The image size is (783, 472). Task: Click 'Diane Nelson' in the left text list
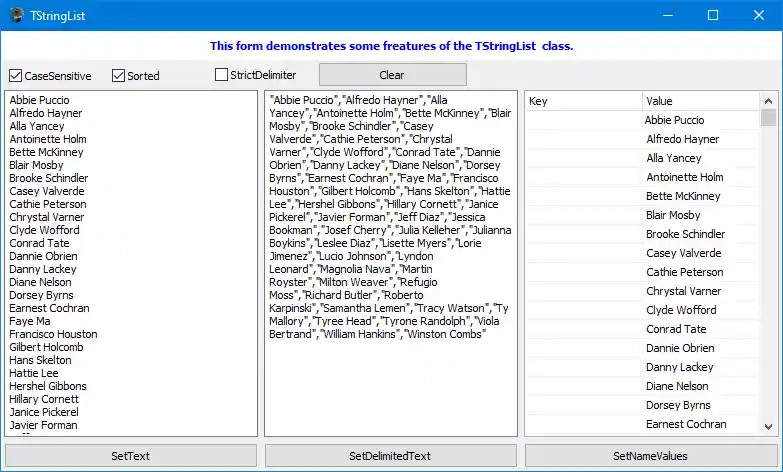pos(40,282)
